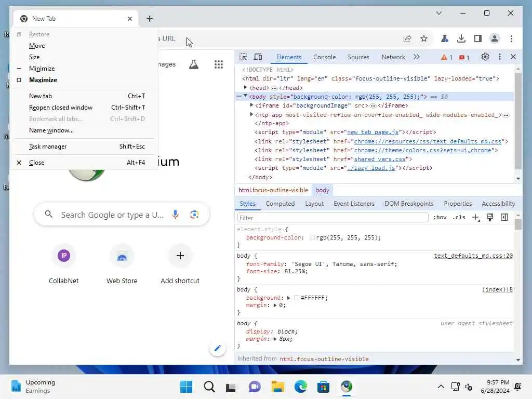Viewport: 532px width, 399px height.
Task: Open the downloads icon in Chrome toolbar
Action: (461, 38)
